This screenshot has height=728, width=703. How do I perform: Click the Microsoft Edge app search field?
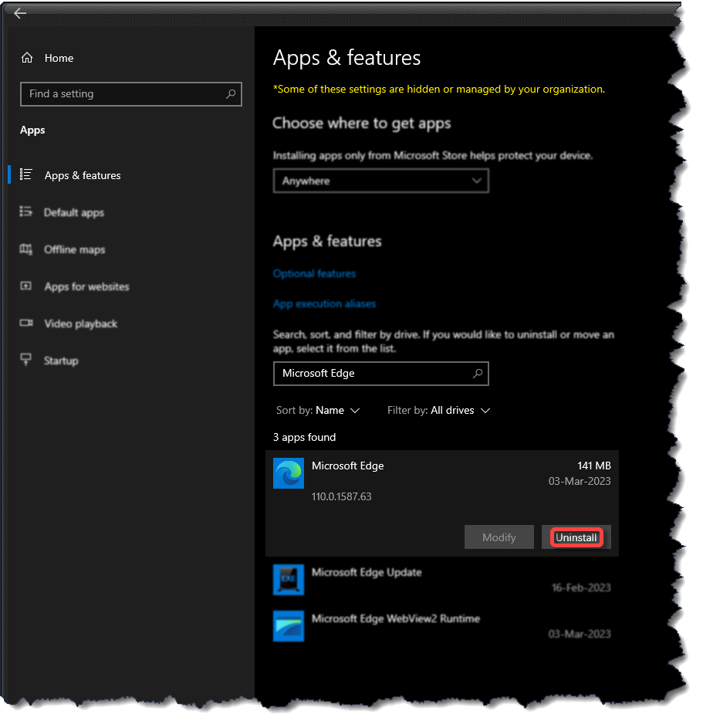click(x=381, y=374)
